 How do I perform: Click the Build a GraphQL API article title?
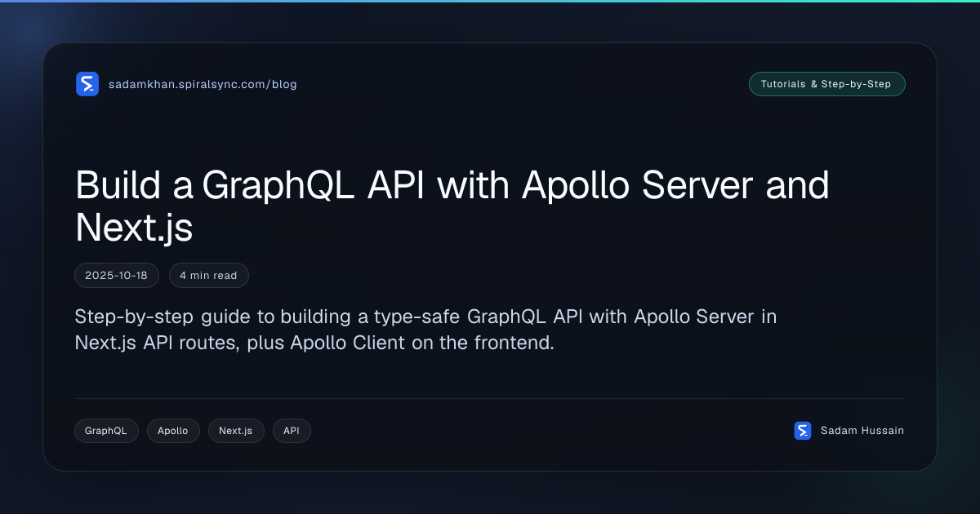[x=452, y=206]
